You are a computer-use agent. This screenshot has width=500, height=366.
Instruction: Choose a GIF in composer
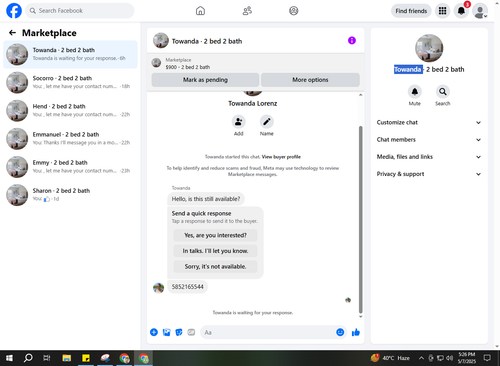pos(191,332)
